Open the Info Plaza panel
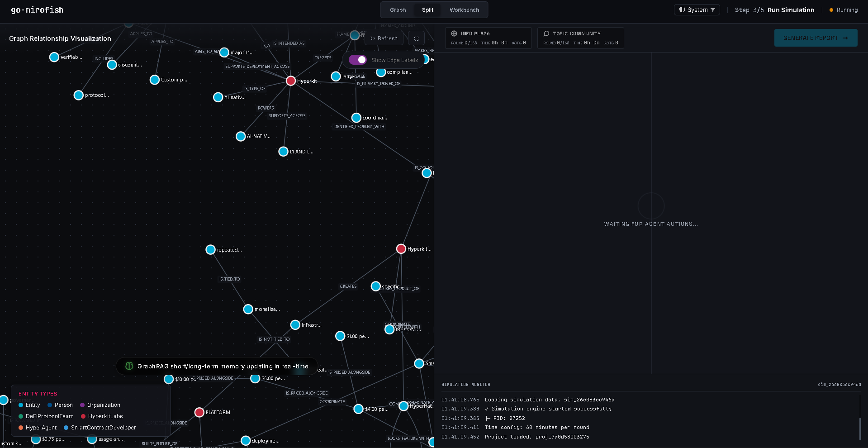The width and height of the screenshot is (868, 448). point(488,38)
